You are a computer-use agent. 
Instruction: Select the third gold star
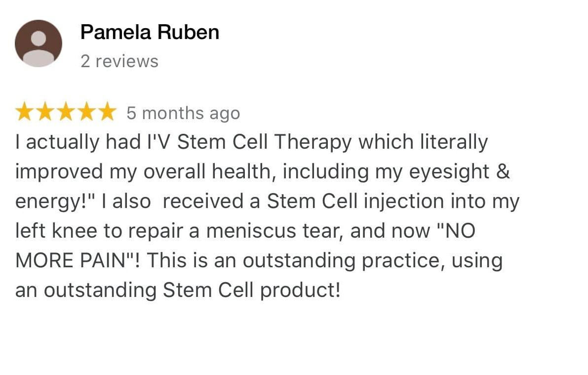[66, 112]
